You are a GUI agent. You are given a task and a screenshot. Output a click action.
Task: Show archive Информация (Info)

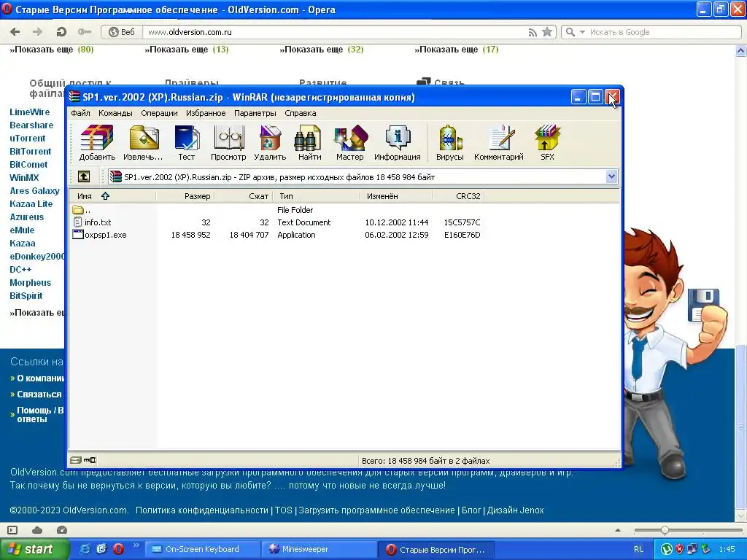[398, 142]
